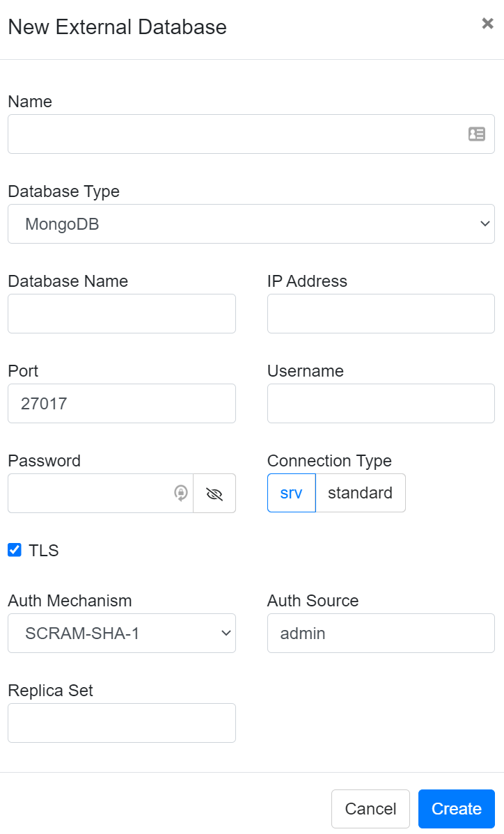Viewport: 504px width, 834px height.
Task: Select the standard connection type
Action: point(360,493)
